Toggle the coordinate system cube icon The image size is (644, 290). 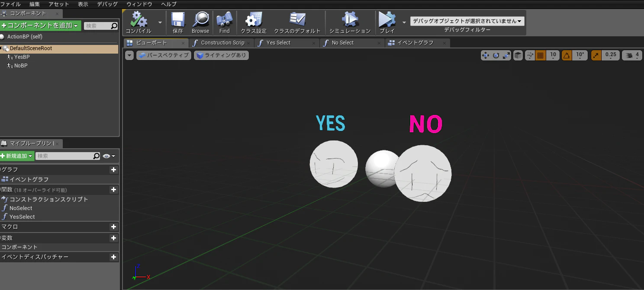point(518,55)
